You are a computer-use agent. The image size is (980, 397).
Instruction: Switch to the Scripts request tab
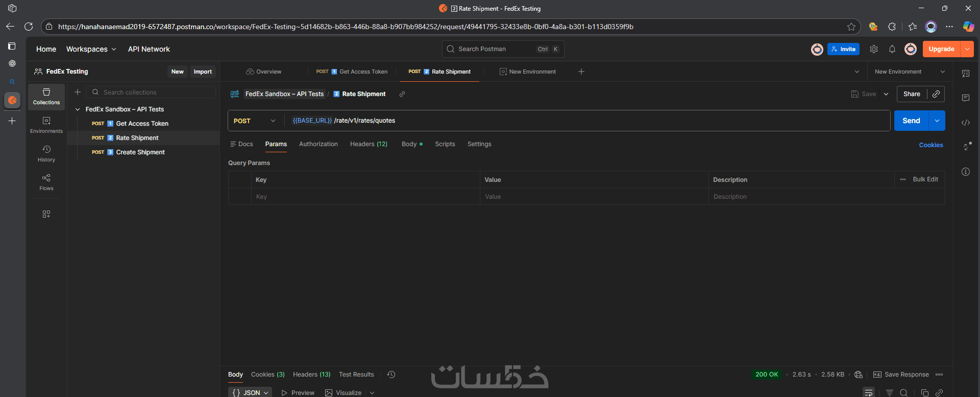point(445,144)
